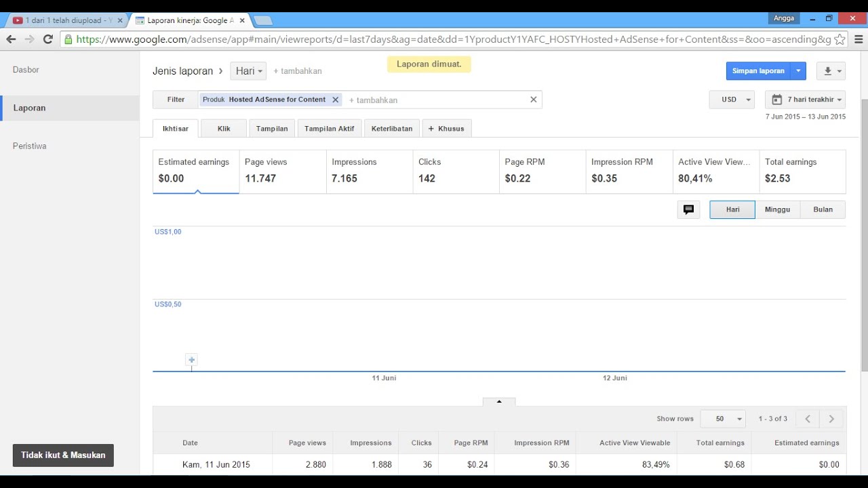Select Impression RPM metric card

coord(629,171)
